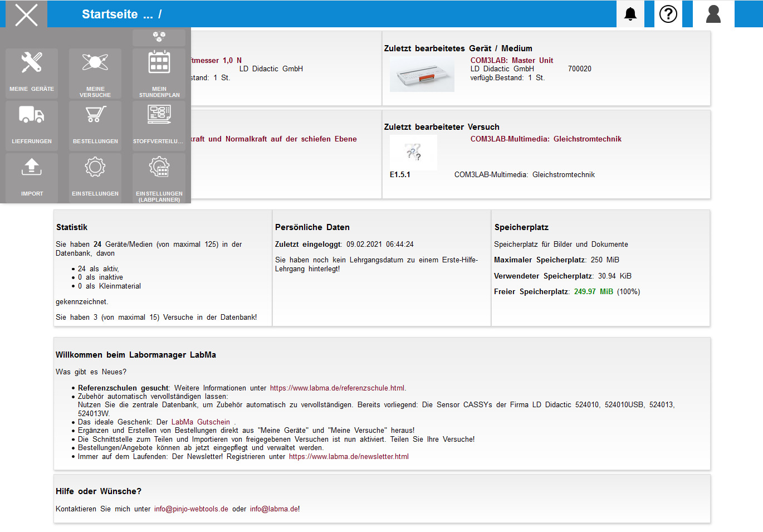This screenshot has width=763, height=532.
Task: Click the placeholder question-mark experiment thumbnail
Action: 413,152
